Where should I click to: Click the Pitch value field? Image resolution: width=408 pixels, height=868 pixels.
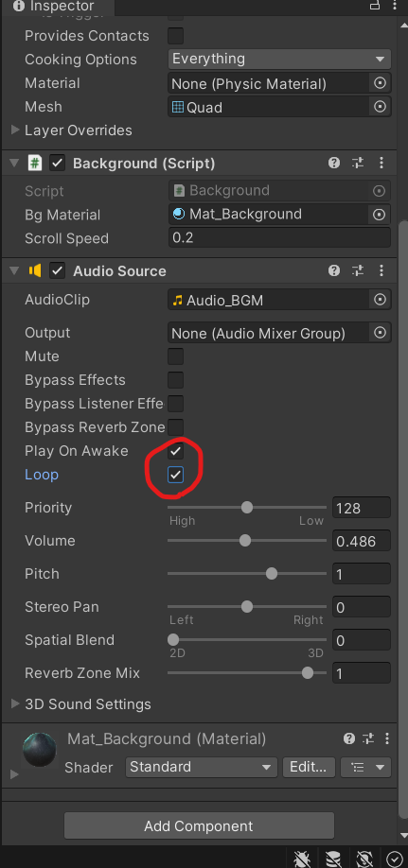pyautogui.click(x=362, y=574)
